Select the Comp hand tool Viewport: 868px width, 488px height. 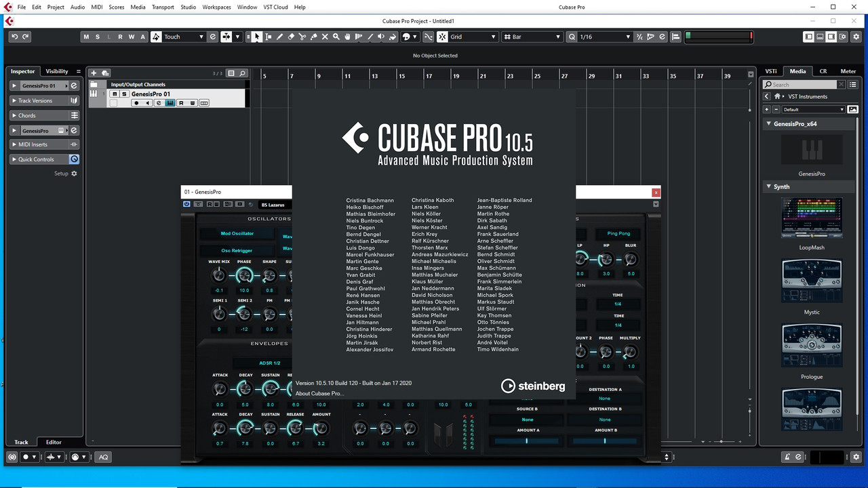pos(347,37)
